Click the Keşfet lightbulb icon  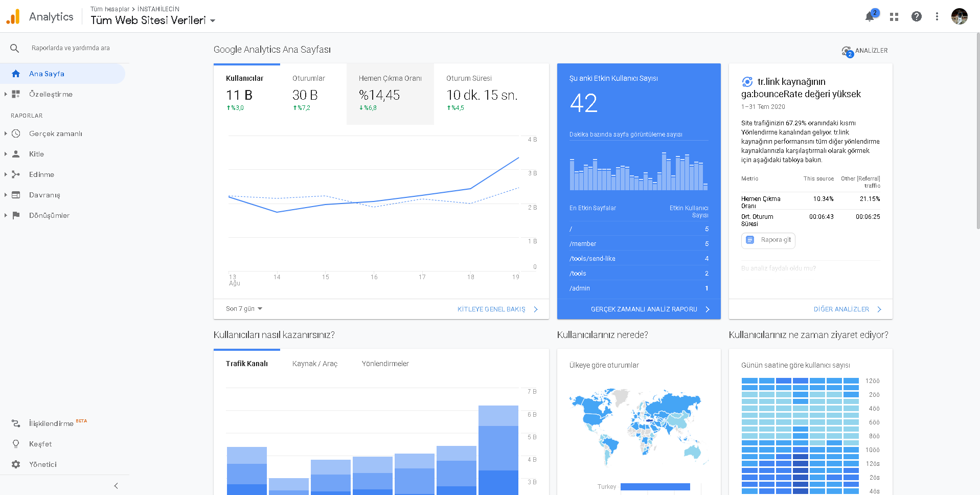point(16,444)
